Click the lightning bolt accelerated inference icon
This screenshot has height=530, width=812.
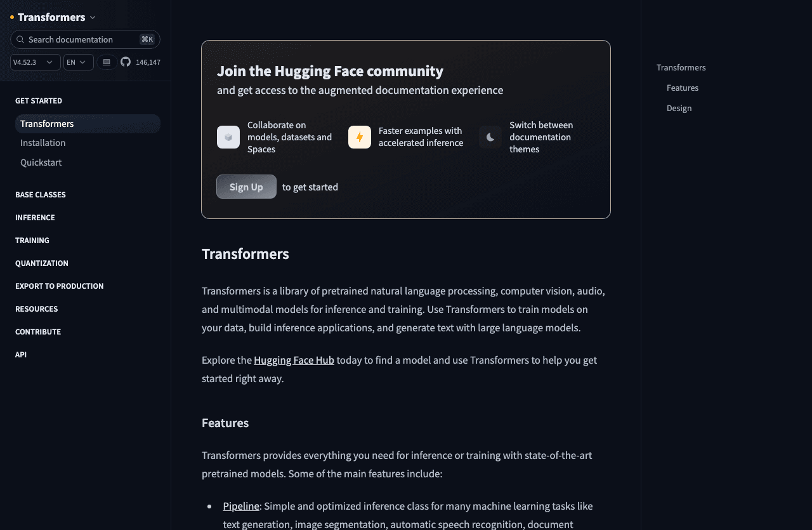(x=359, y=137)
